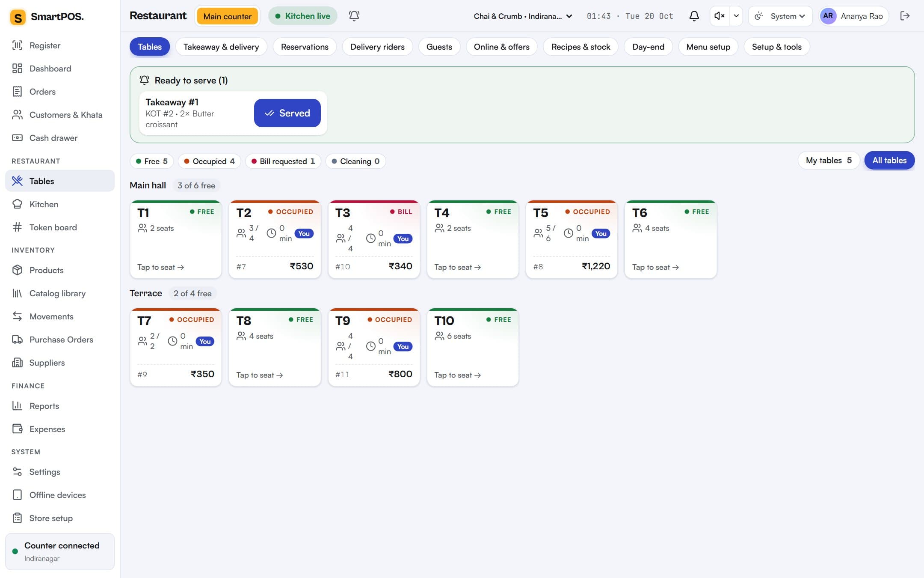The height and width of the screenshot is (578, 924).
Task: Open Ananya Rao user menu
Action: coord(854,16)
